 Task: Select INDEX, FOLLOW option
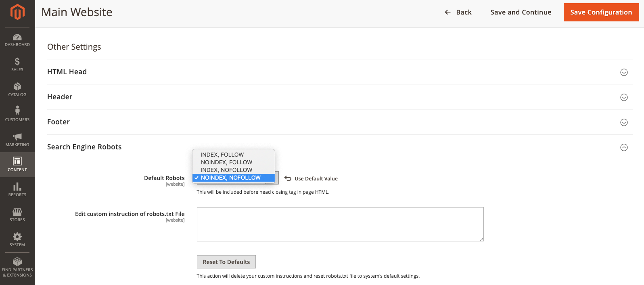point(222,155)
